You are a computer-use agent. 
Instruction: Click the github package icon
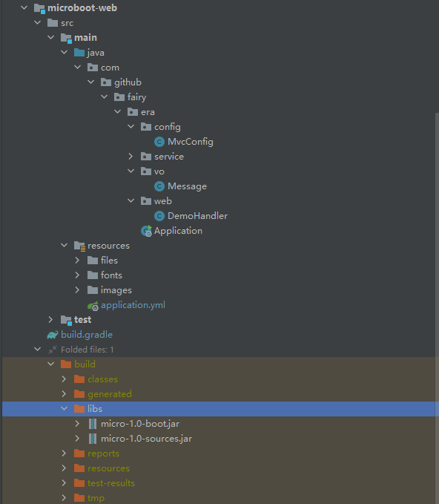(x=106, y=82)
